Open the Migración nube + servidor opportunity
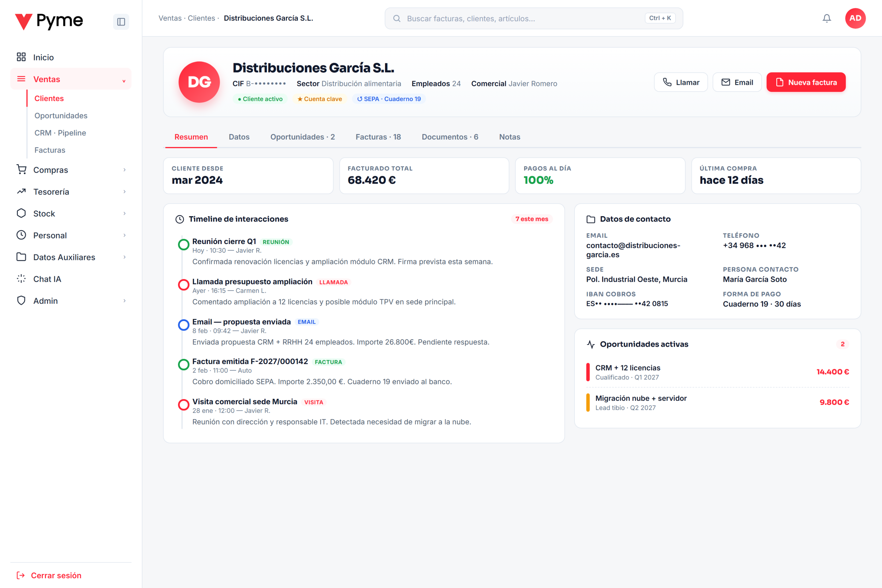 [x=717, y=402]
